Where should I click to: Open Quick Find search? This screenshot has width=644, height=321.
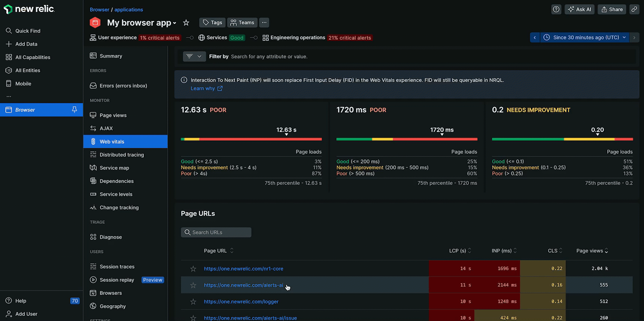click(27, 31)
